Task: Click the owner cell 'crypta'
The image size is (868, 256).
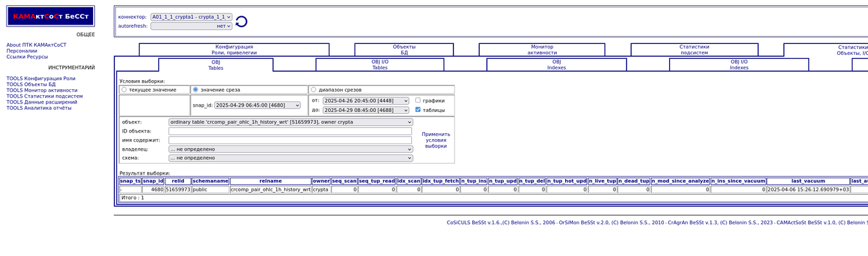Action: point(321,189)
